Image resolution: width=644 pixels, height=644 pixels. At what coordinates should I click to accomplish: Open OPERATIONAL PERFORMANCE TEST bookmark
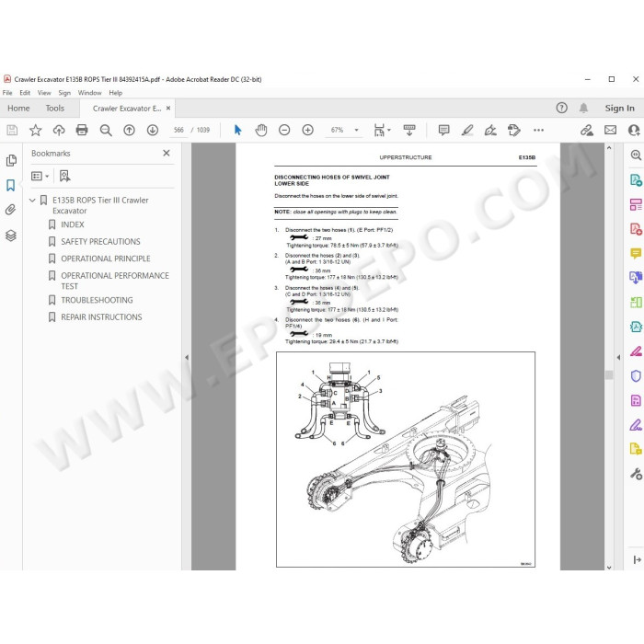click(115, 281)
